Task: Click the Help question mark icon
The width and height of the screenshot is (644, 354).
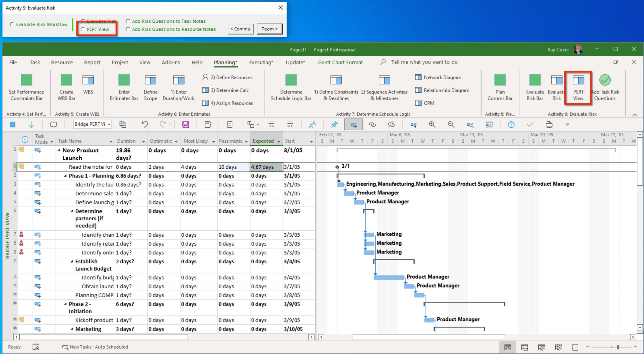Action: 511,125
